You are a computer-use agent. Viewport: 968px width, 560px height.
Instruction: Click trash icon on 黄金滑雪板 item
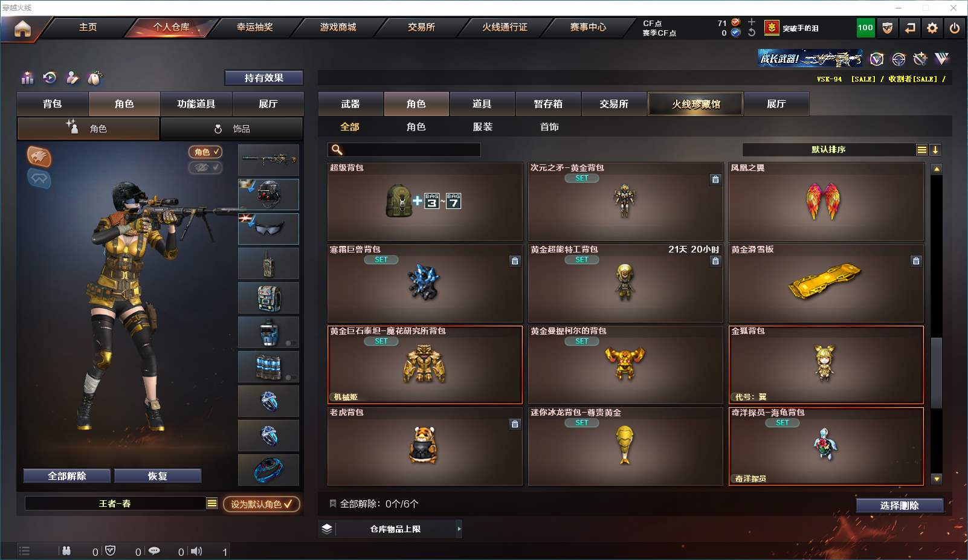point(916,261)
